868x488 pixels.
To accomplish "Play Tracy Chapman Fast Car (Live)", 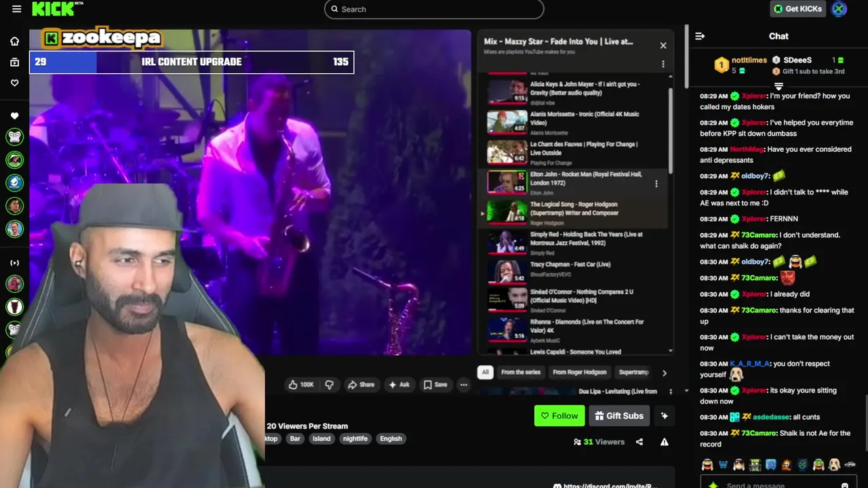I will (x=573, y=272).
